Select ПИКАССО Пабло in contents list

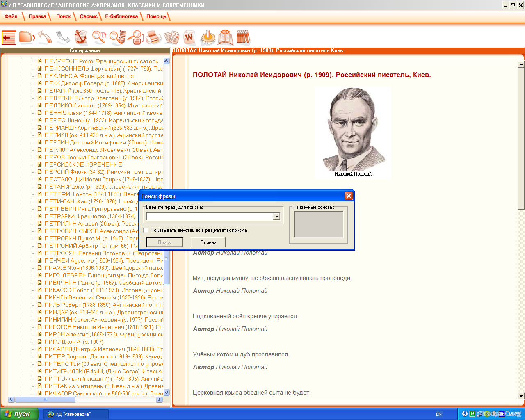pos(103,290)
